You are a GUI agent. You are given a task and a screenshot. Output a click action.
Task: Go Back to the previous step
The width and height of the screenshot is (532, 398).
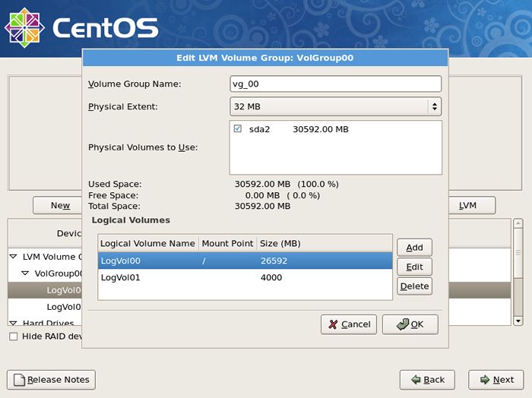coord(427,380)
